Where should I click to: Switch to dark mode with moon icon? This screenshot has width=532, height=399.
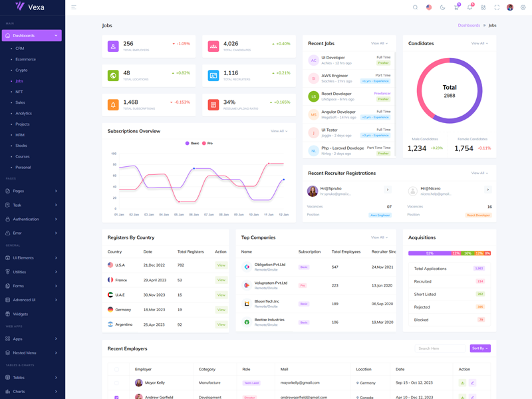(443, 7)
